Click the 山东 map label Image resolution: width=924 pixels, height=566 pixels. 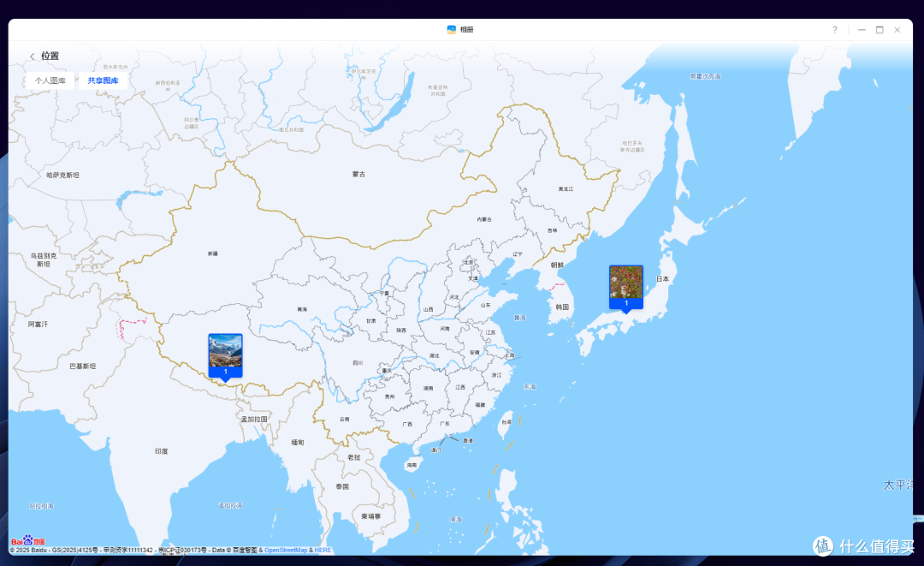point(486,306)
